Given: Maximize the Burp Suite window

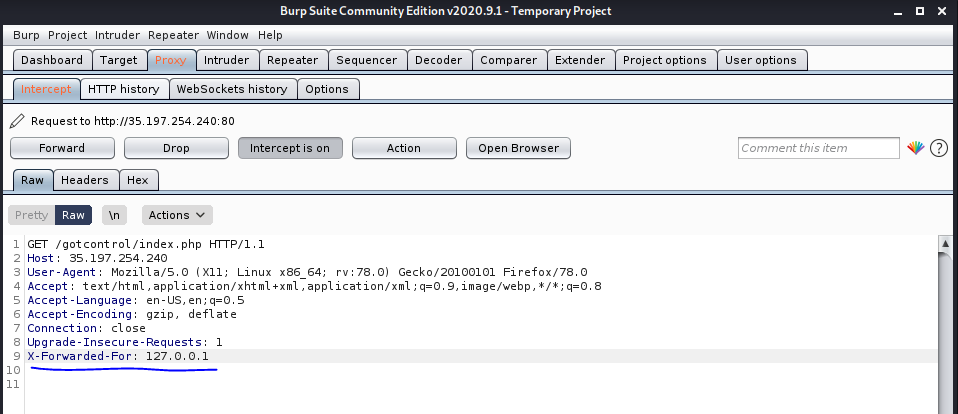Looking at the screenshot, I should 920,11.
